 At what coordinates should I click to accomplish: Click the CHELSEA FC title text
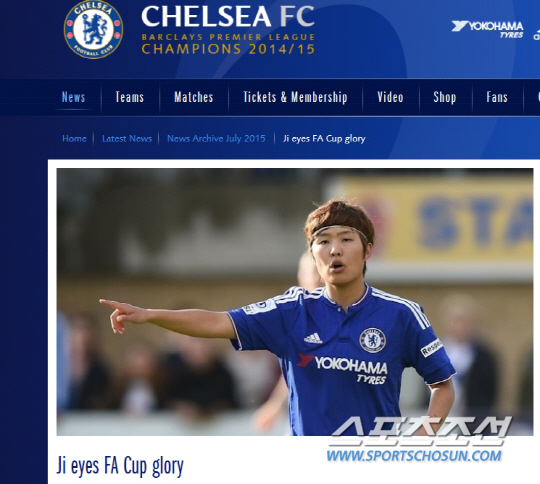click(228, 16)
